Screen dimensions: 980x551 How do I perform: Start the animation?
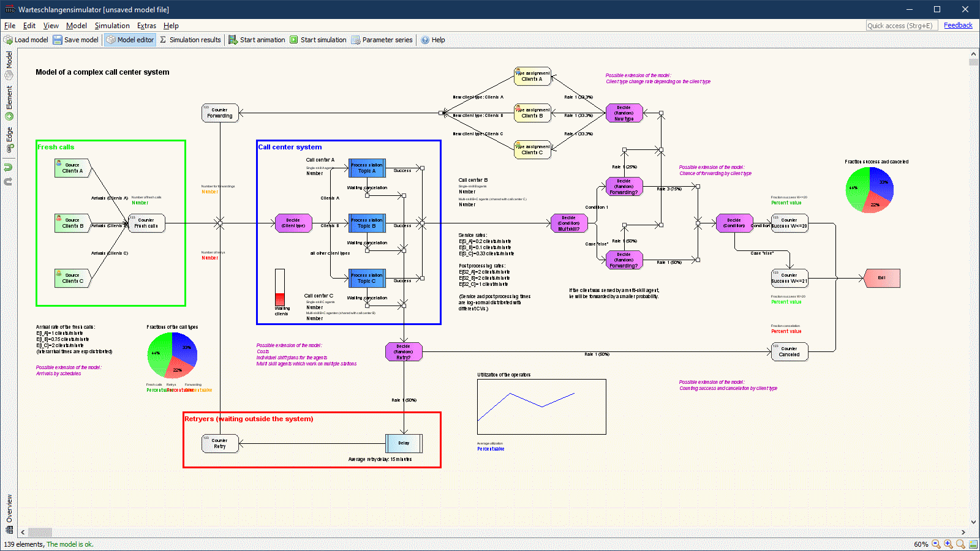(x=257, y=40)
